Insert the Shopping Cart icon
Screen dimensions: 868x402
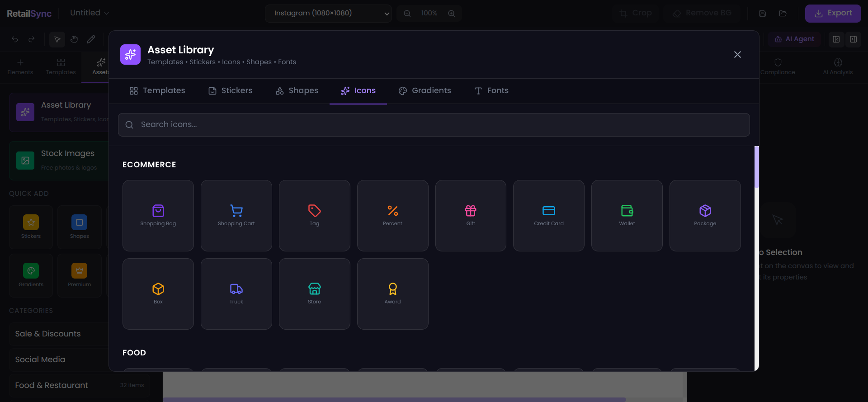pyautogui.click(x=236, y=216)
